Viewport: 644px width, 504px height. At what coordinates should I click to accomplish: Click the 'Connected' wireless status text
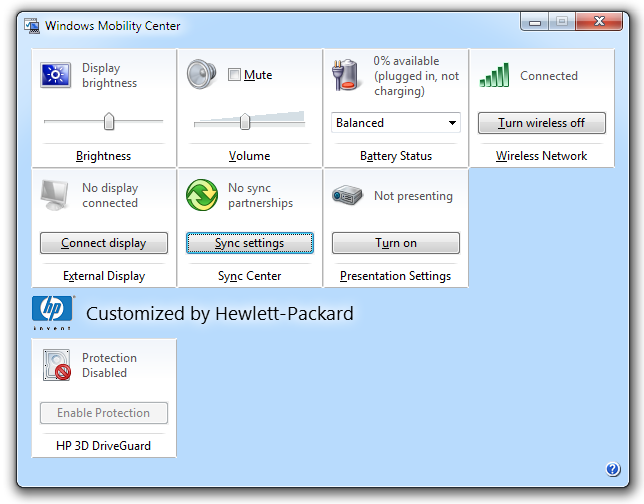(549, 76)
